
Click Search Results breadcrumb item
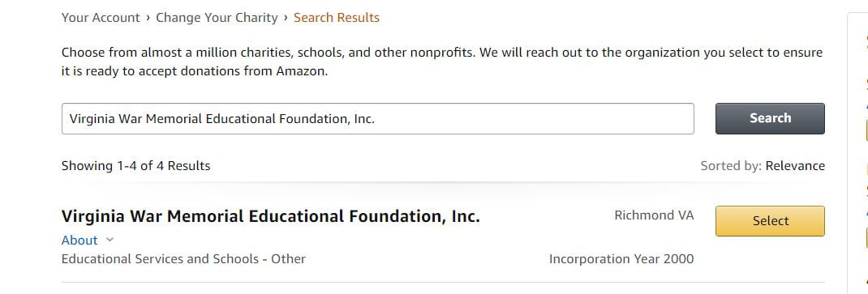click(x=337, y=18)
